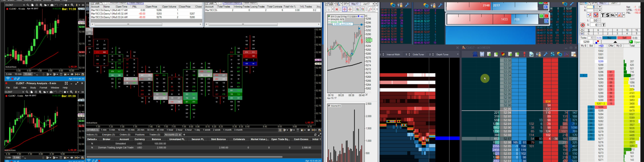Image resolution: width=644 pixels, height=162 pixels.
Task: Click the C clear button in quantity grid
Action: point(589,33)
